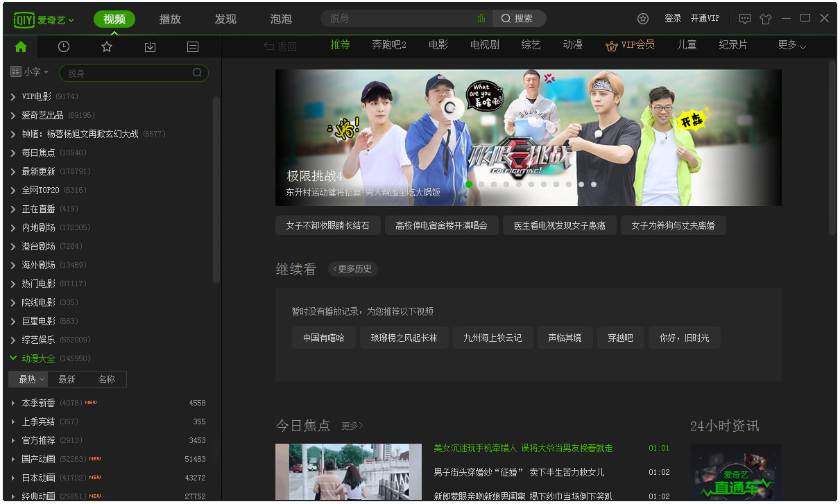The image size is (840, 504).
Task: Click the 今日焦点 video thumbnail
Action: pos(348,472)
